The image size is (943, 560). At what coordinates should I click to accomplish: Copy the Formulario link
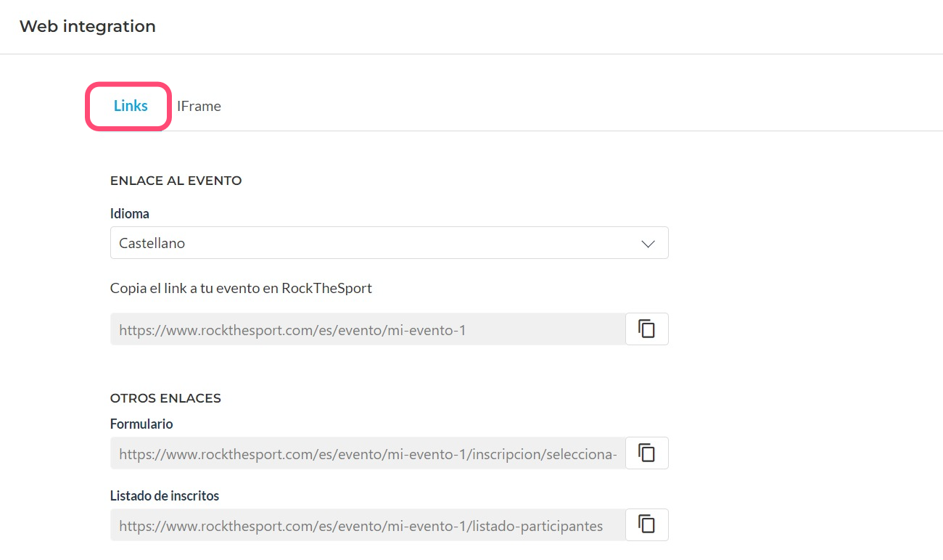click(x=646, y=453)
